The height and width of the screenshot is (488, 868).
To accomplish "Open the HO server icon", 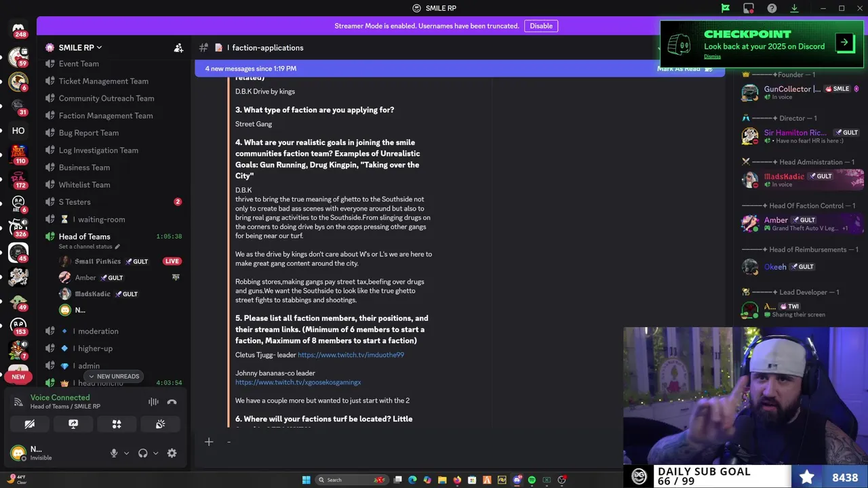I will point(18,131).
